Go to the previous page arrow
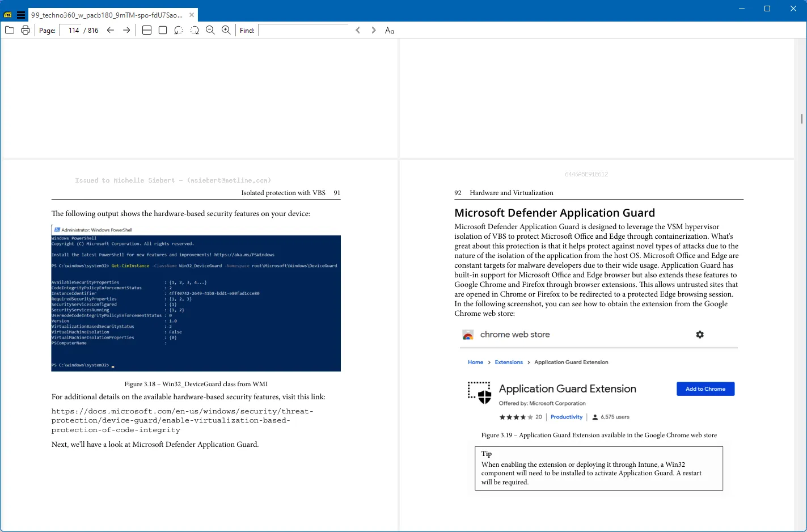 tap(111, 30)
